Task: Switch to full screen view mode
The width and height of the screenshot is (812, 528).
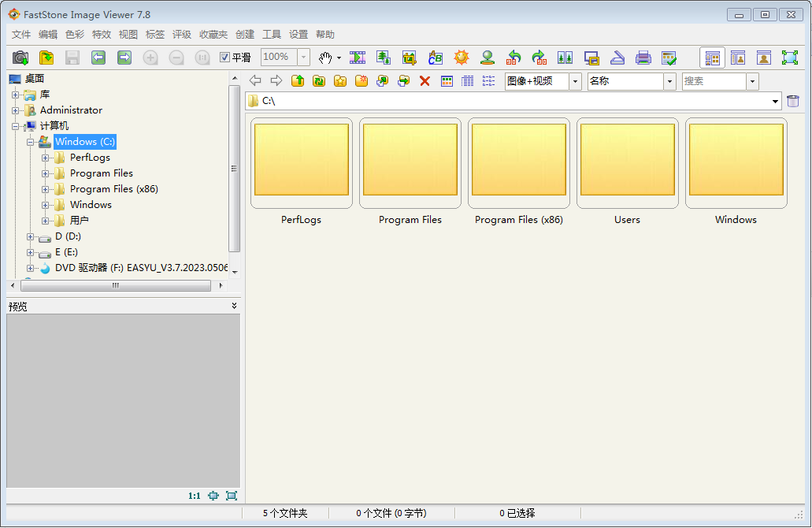Action: click(789, 58)
